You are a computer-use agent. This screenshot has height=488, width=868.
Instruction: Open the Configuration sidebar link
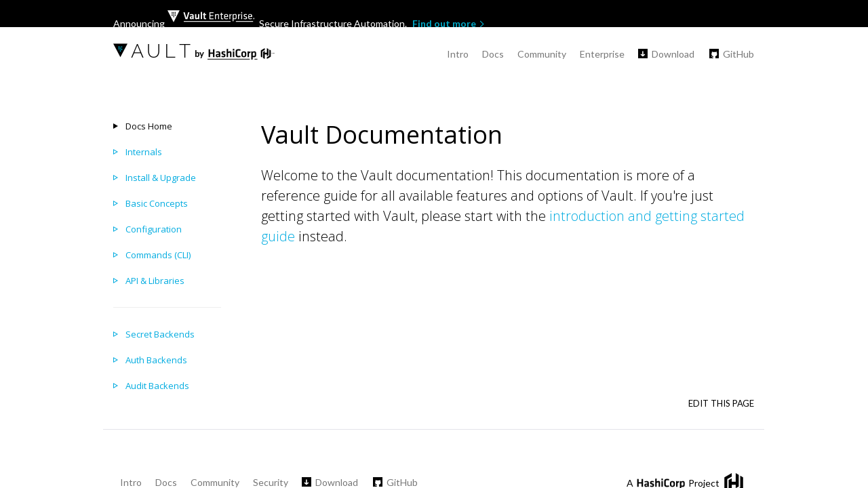pos(153,229)
